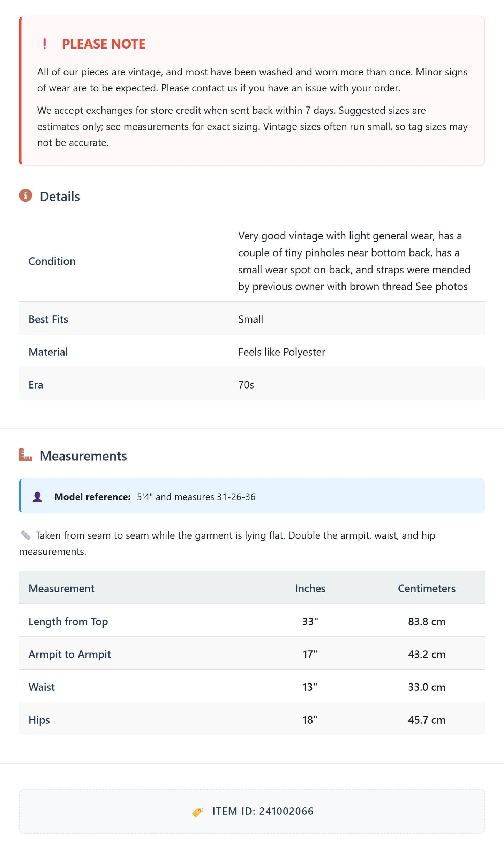Click the Inches column header
Viewport: 504px width, 850px height.
point(310,588)
